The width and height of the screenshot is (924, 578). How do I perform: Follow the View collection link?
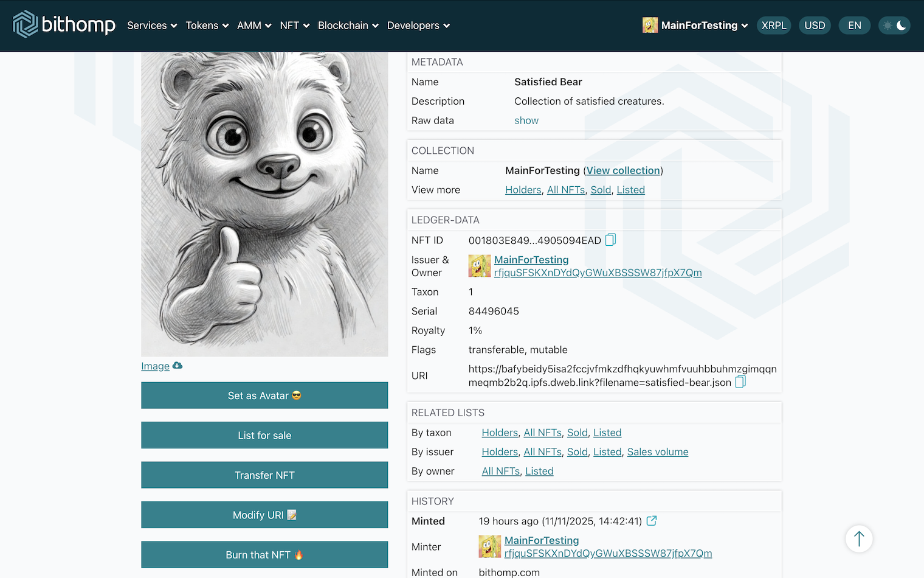point(622,170)
